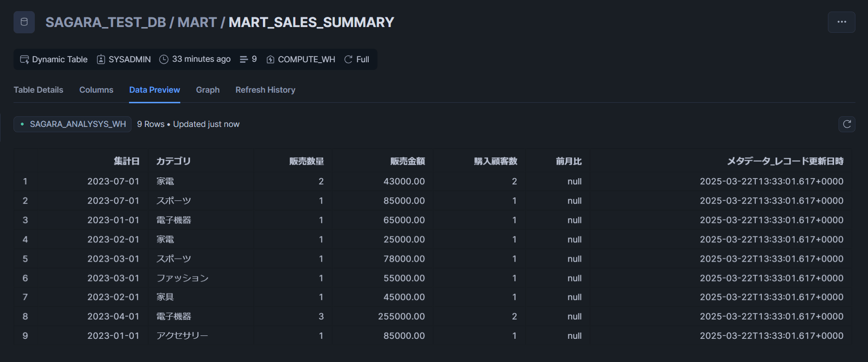Select the 2023-04-01 date cell
Screen dimensions: 868x362
(113, 317)
